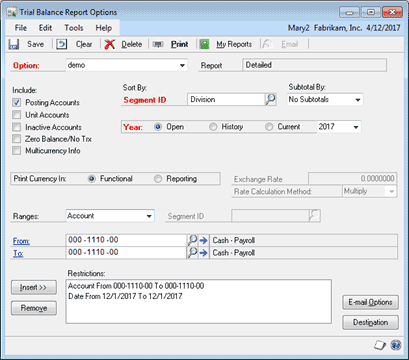Screen dimensions: 409x360
Task: Click the application icon in the title bar
Action: [12, 13]
